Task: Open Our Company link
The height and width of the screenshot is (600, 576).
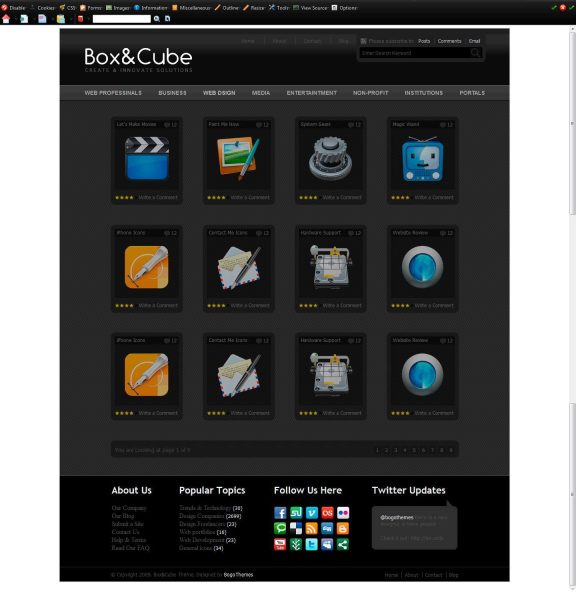Action: 129,508
